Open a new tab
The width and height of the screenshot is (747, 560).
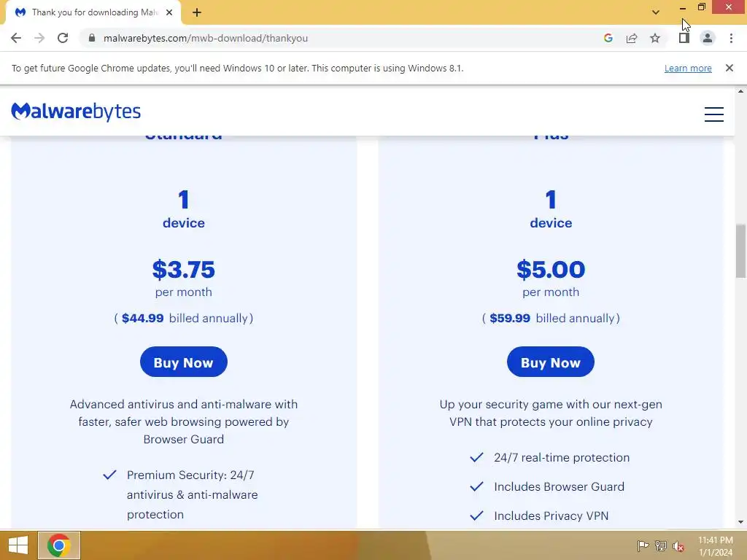click(x=197, y=12)
